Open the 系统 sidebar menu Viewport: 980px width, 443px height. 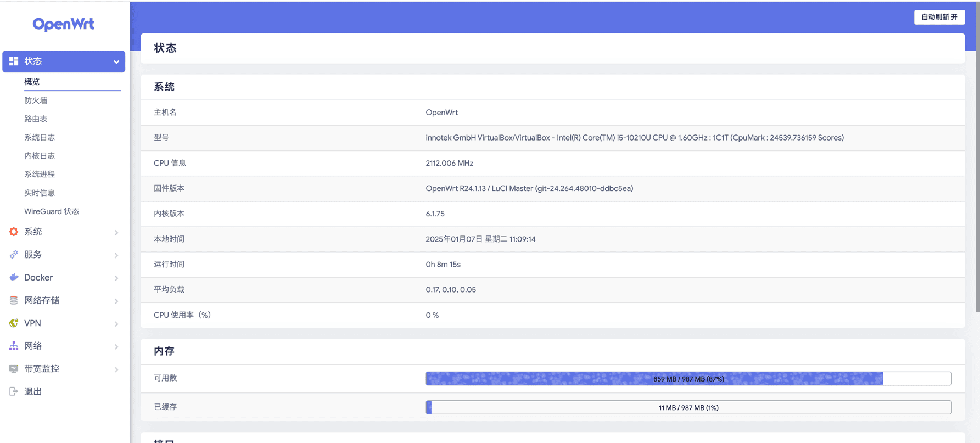click(33, 232)
